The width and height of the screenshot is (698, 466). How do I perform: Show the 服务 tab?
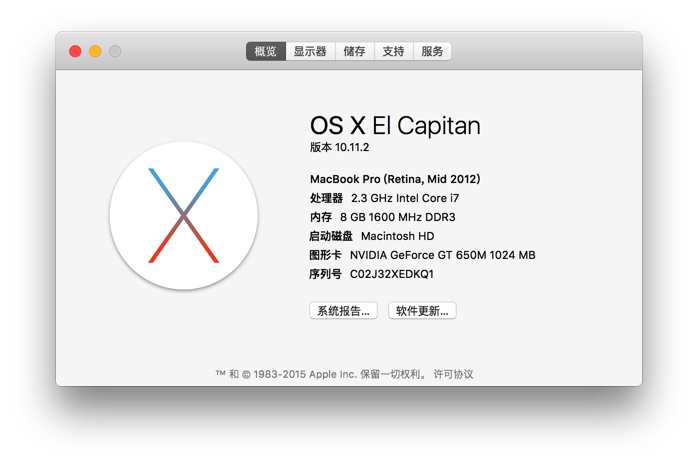coord(432,51)
